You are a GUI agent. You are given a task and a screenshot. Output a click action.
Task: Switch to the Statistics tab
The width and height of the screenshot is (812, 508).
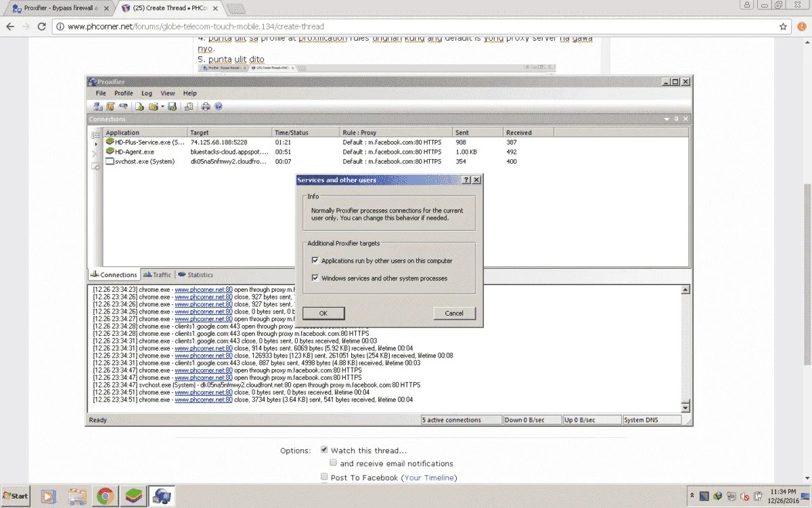tap(196, 275)
